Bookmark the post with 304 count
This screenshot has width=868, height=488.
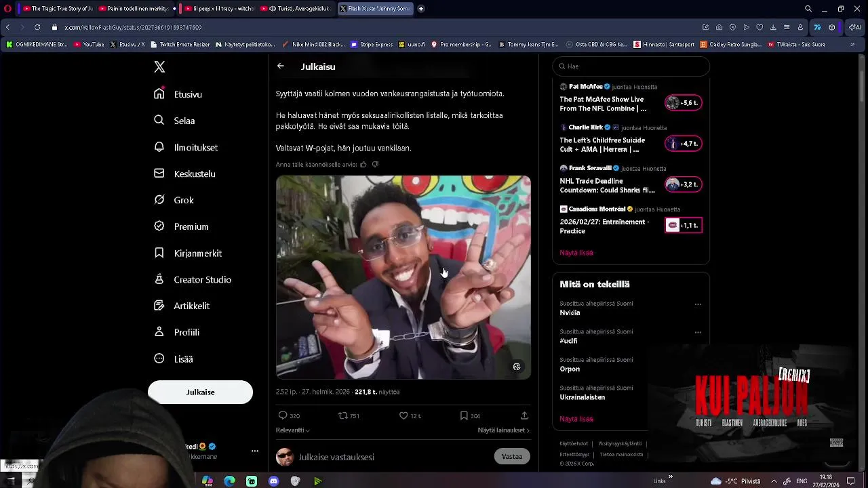click(x=464, y=415)
